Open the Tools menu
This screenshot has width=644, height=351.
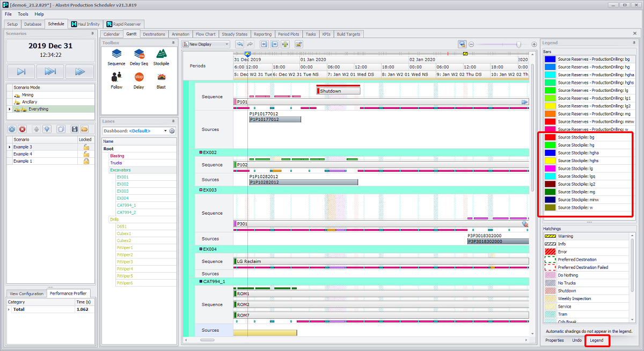pos(23,14)
